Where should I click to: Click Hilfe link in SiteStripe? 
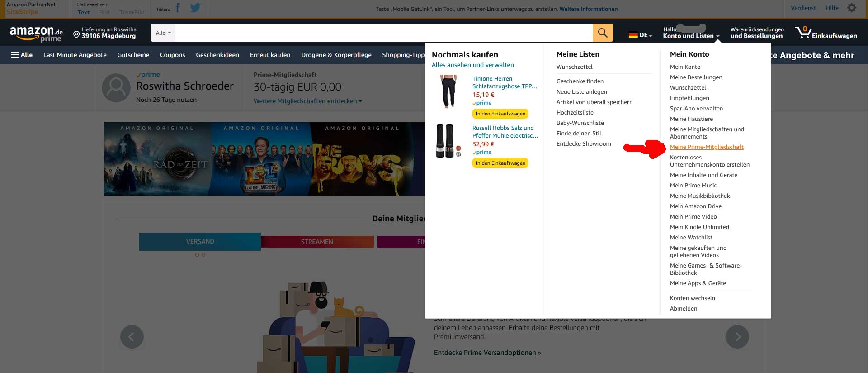pyautogui.click(x=832, y=8)
